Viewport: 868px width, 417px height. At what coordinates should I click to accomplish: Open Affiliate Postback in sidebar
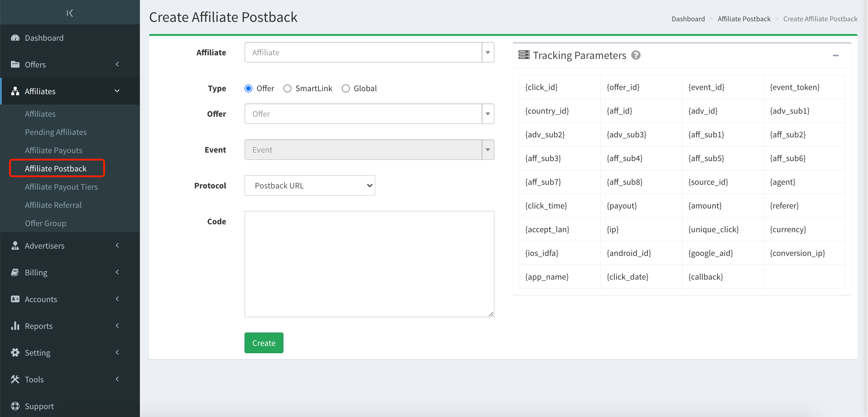tap(56, 168)
